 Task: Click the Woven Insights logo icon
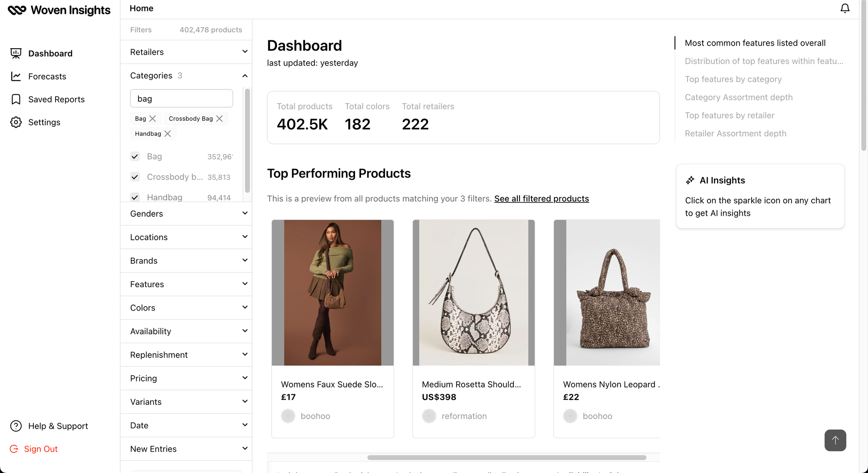point(16,8)
